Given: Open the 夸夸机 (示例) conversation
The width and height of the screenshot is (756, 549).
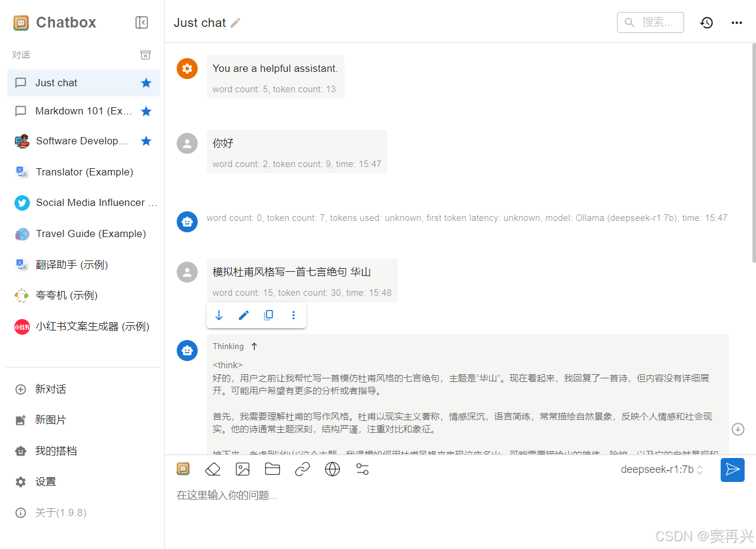Looking at the screenshot, I should [x=83, y=295].
